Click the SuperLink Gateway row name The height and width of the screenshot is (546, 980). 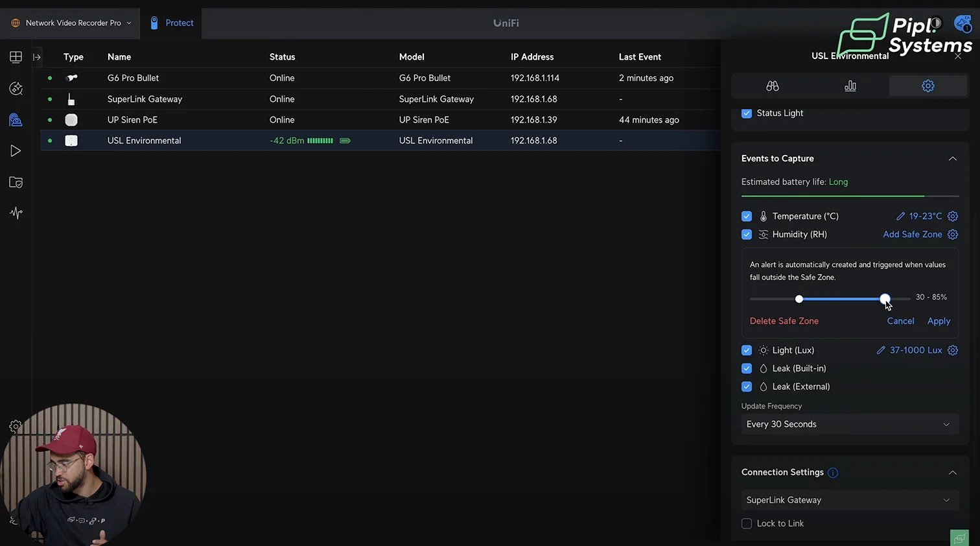tap(145, 99)
